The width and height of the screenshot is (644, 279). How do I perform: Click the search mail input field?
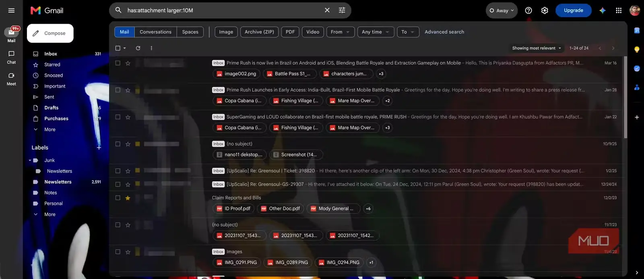click(223, 10)
